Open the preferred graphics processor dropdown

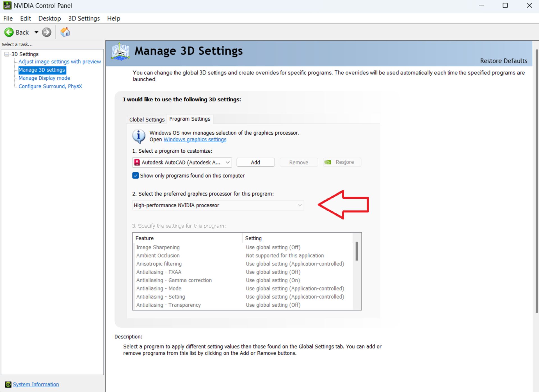218,205
